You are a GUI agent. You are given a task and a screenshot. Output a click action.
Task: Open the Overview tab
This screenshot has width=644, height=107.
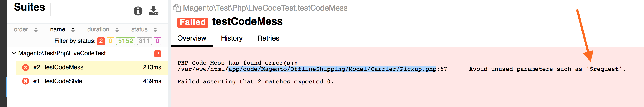coord(192,38)
